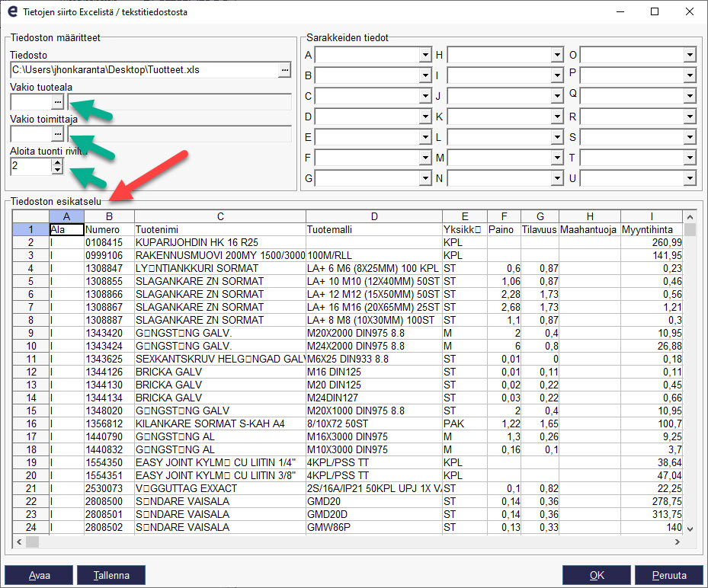Expand column B mapping dropdown
The image size is (708, 588).
pos(425,75)
